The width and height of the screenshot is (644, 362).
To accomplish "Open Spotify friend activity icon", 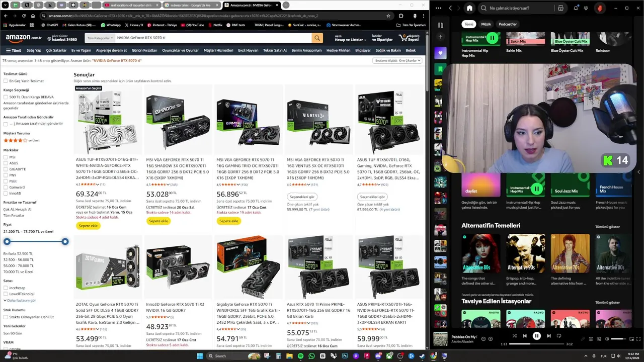I will point(587,8).
